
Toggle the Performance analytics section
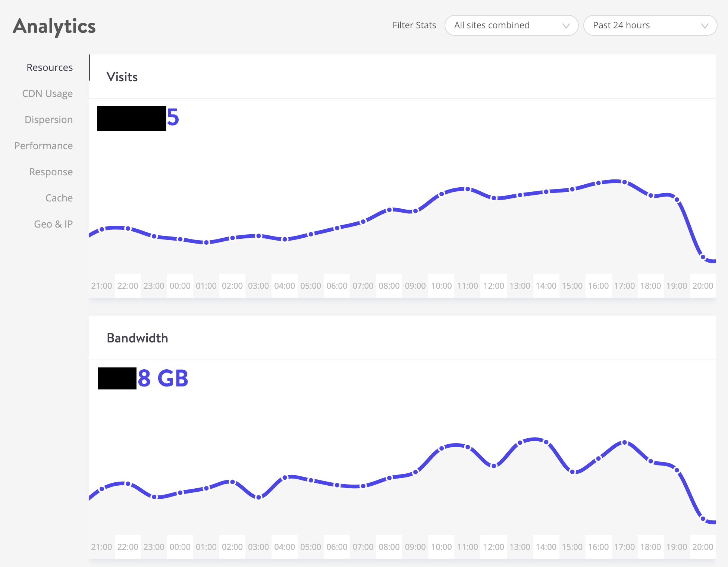(43, 145)
